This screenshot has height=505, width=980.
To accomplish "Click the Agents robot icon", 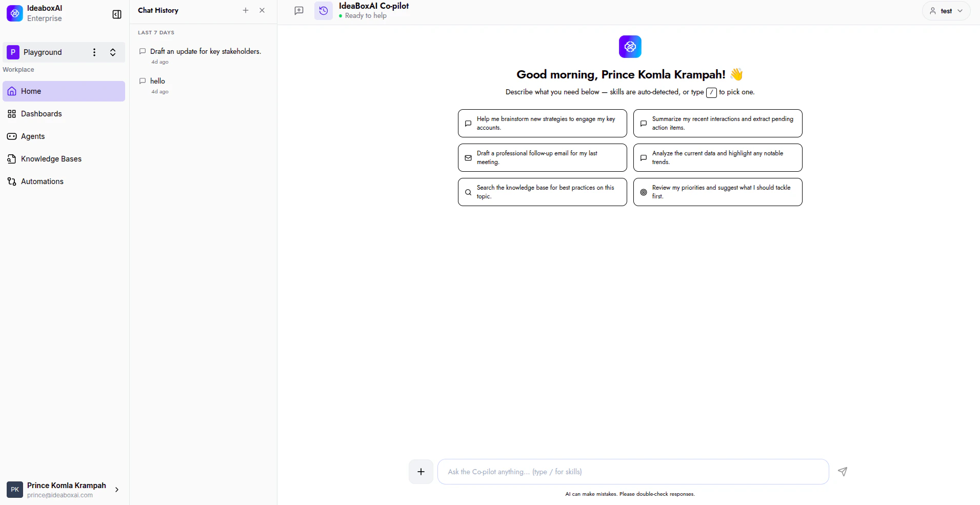I will click(x=12, y=136).
